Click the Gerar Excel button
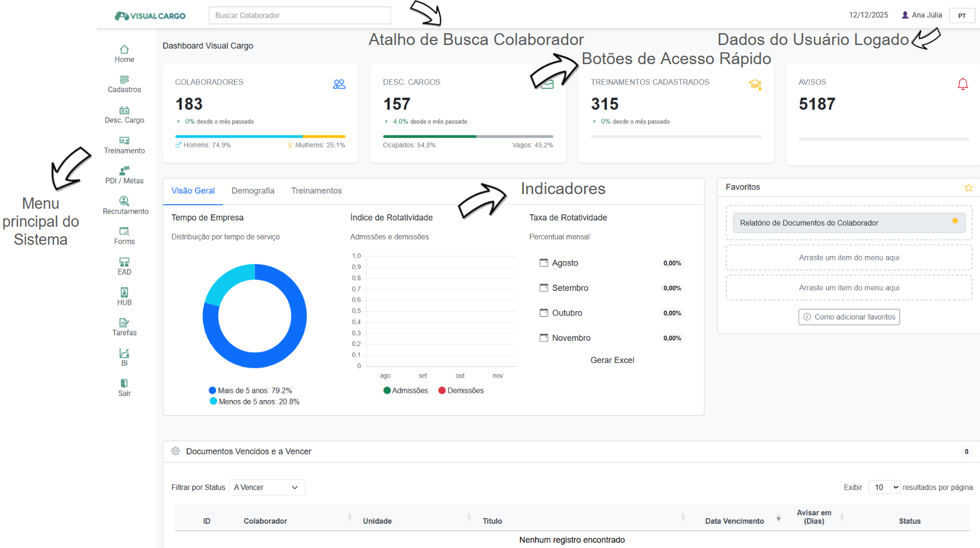The width and height of the screenshot is (980, 548). coord(612,360)
